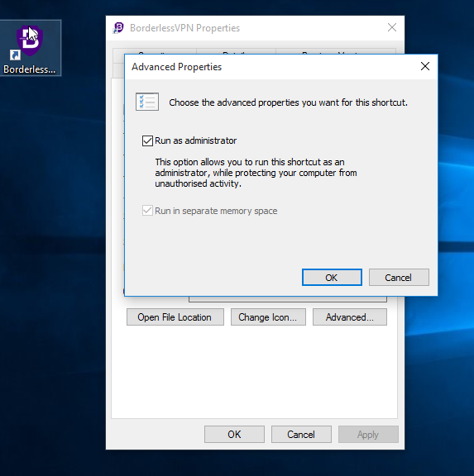Close the BorderlessVPN Properties window
474x476 pixels.
point(392,27)
